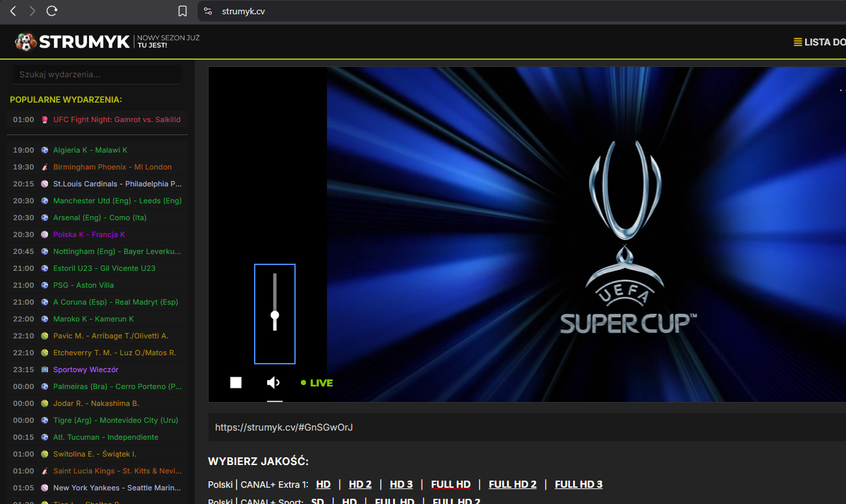
Task: Switch to the HD 3 stream link
Action: point(402,485)
